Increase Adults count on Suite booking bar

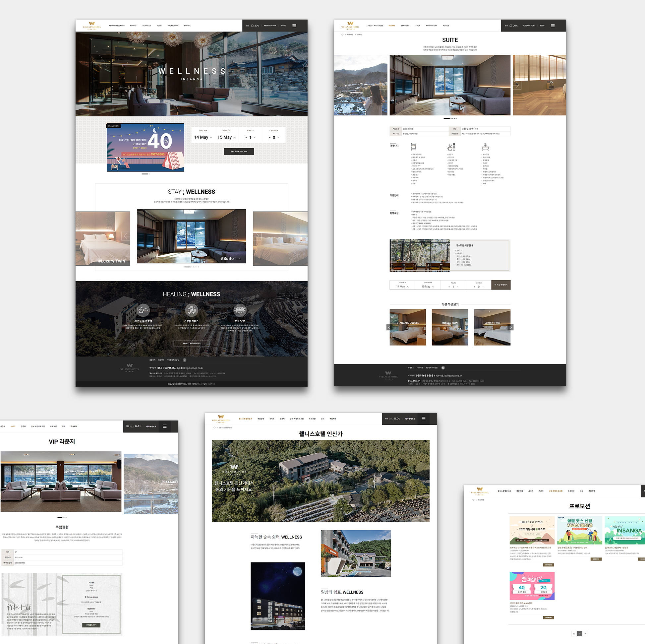pos(449,287)
